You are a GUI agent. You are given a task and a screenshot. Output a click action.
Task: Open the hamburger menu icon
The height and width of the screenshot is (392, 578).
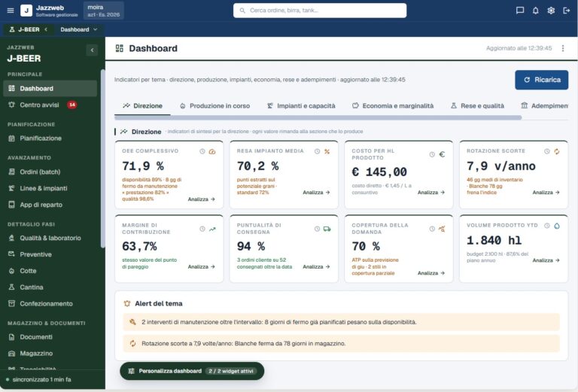tap(11, 11)
